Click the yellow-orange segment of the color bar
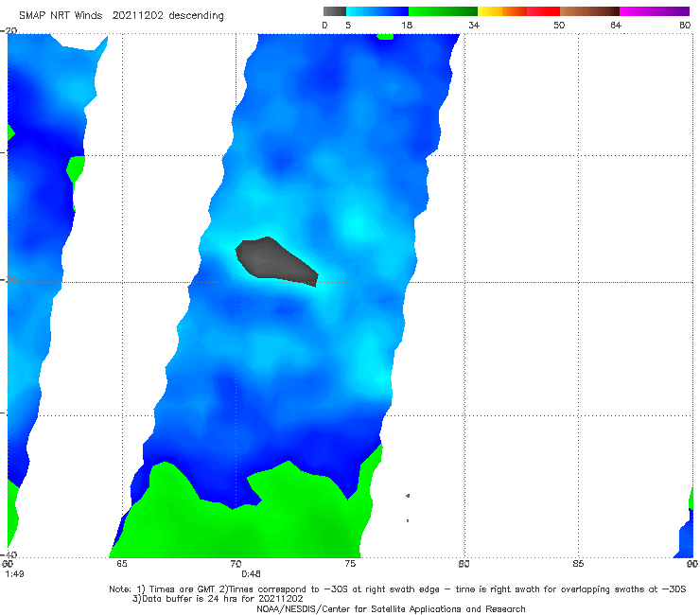700x615 pixels. pos(502,11)
